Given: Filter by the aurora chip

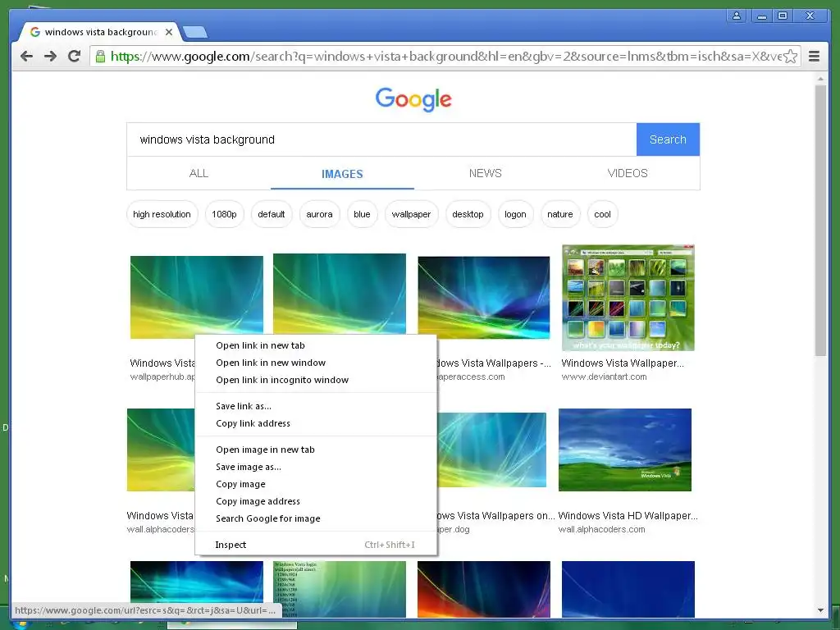Looking at the screenshot, I should coord(319,214).
